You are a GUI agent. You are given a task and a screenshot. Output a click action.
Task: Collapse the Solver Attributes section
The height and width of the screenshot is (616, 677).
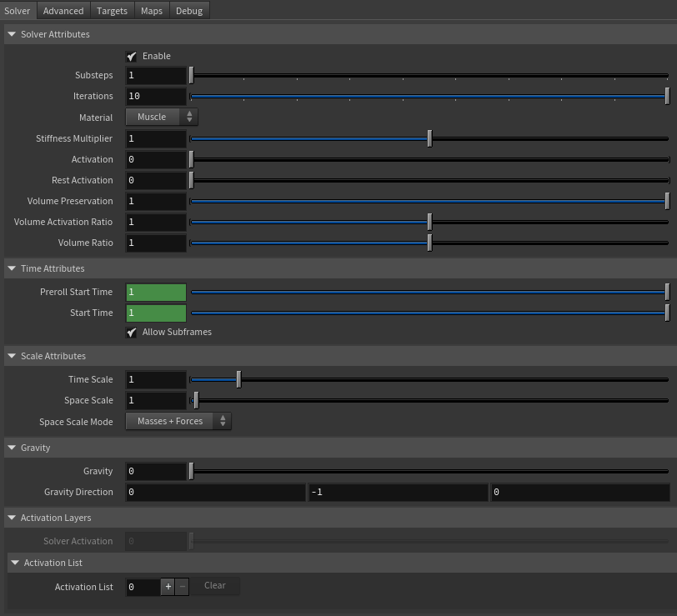tap(12, 34)
